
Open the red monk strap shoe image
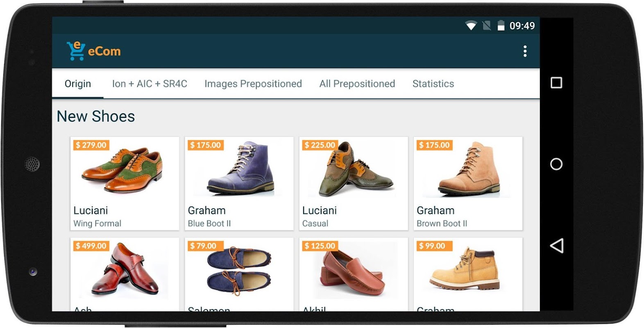[x=124, y=269]
